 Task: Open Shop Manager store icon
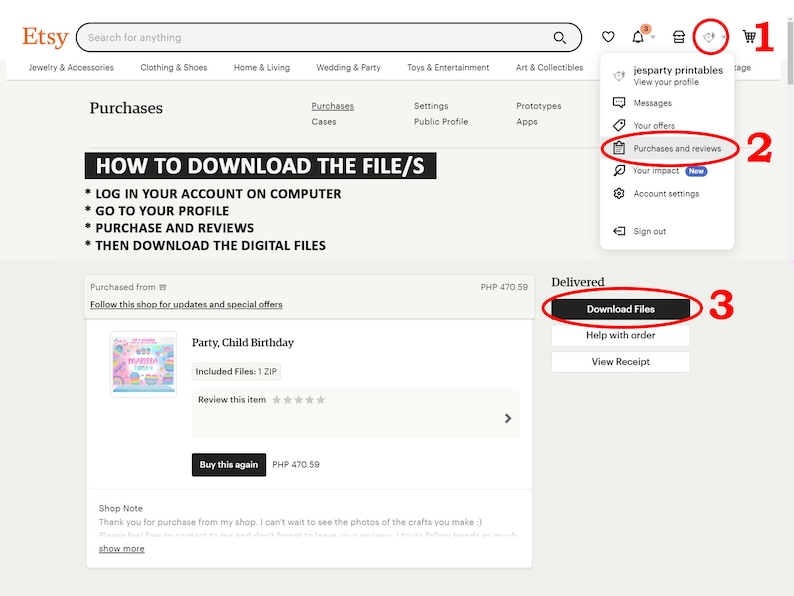pyautogui.click(x=679, y=37)
